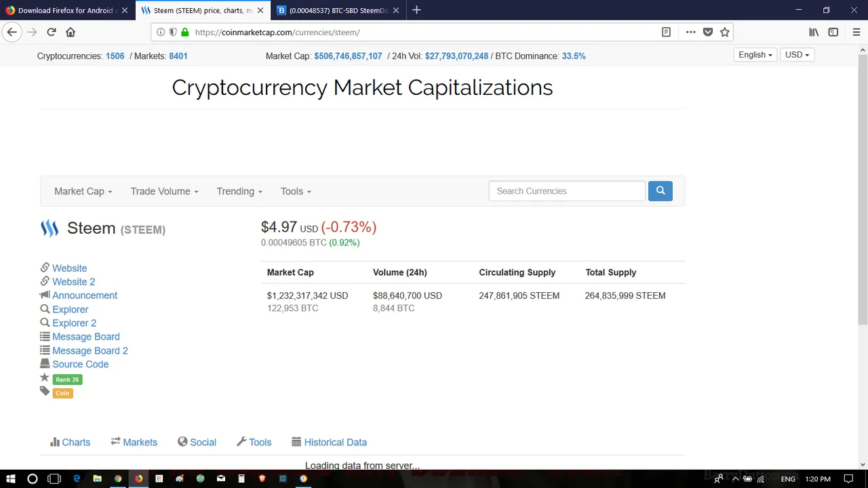Open the Explorer link

click(x=70, y=309)
